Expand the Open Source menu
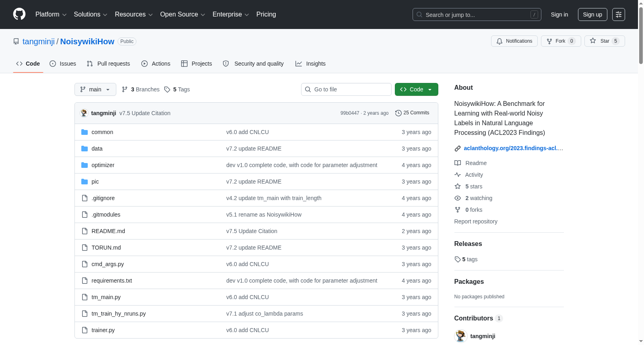 183,14
